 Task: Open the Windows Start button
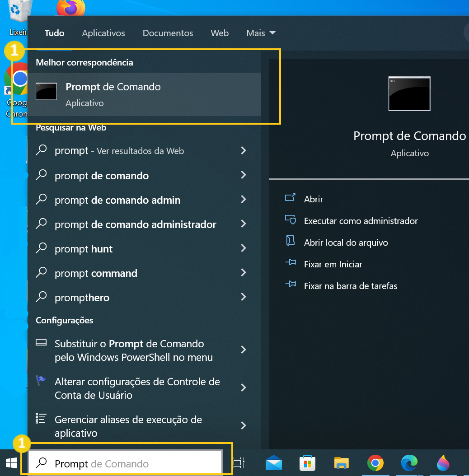click(11, 463)
